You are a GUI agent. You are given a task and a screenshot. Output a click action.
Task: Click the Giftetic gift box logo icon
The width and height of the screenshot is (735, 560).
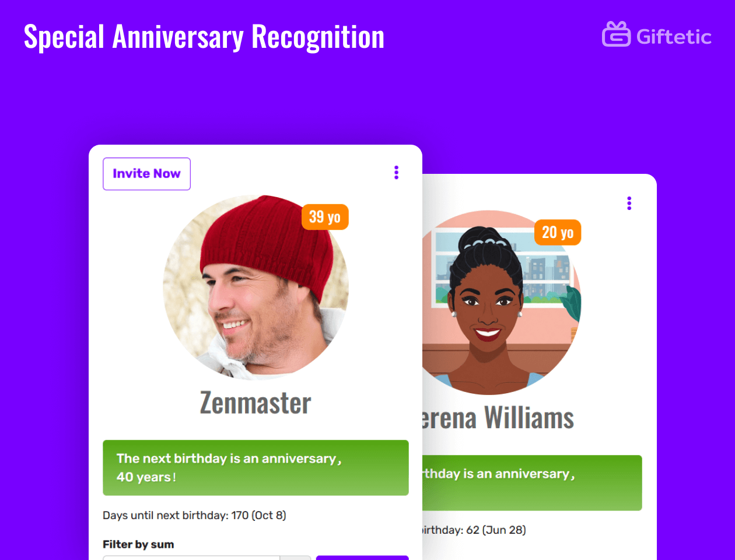pos(615,35)
